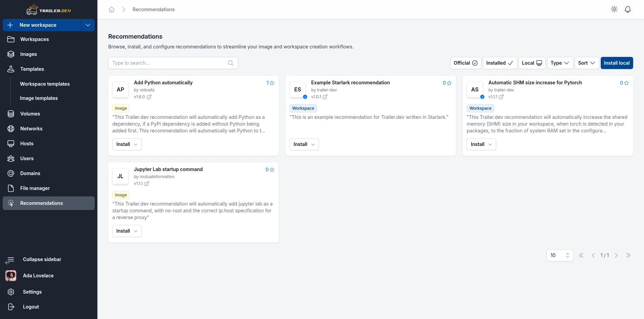Screen dimensions: 644x319
Task: Change the items per page selector
Action: [x=560, y=255]
